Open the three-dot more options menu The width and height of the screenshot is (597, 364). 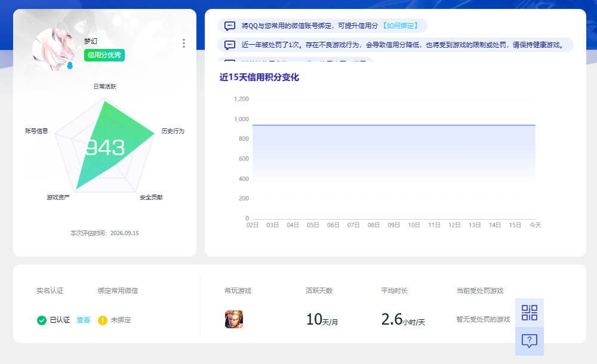tap(184, 44)
